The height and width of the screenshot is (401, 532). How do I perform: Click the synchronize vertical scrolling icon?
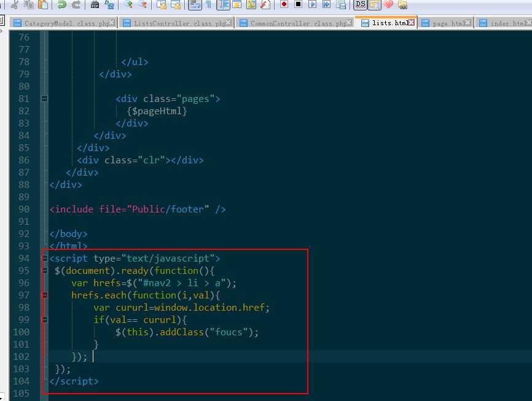click(162, 5)
